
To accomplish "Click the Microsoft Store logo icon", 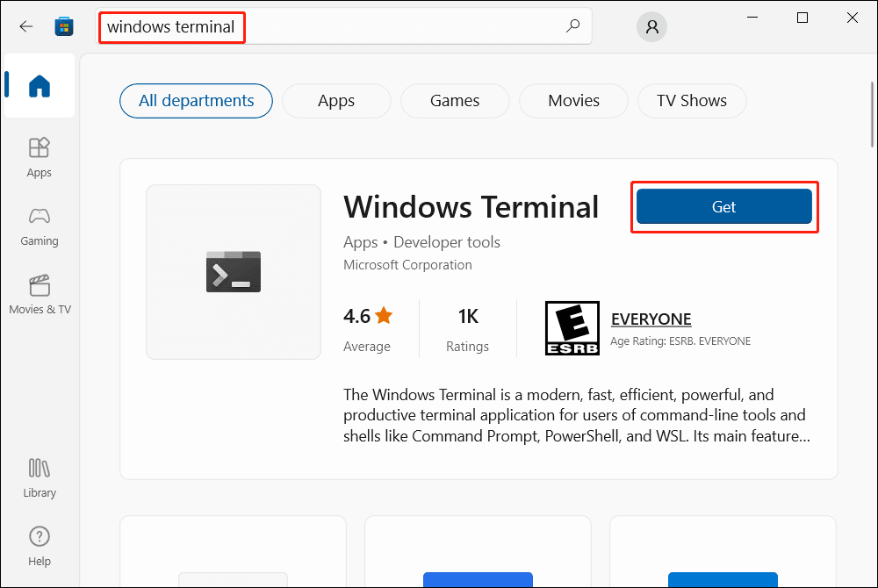I will (64, 26).
